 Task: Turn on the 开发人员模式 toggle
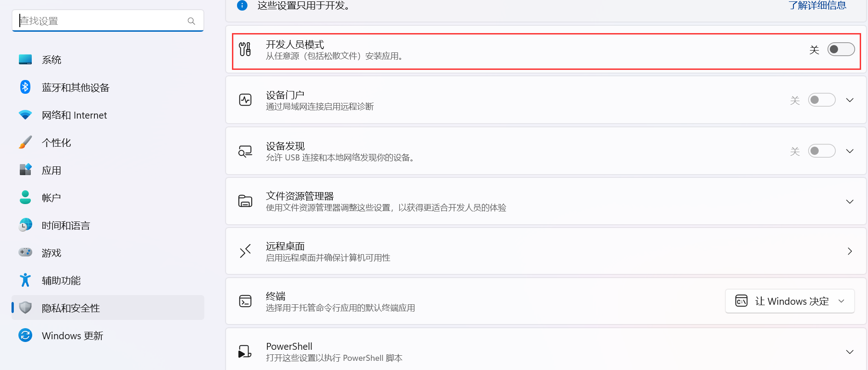tap(841, 49)
